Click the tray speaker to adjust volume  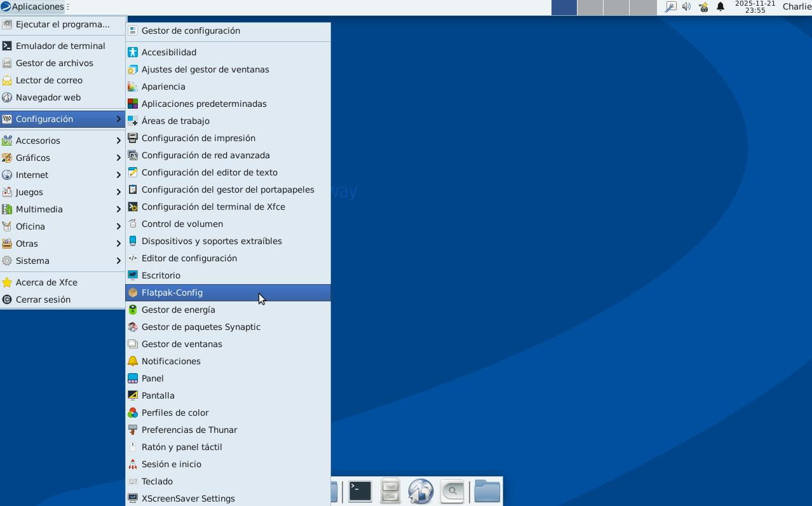click(x=686, y=7)
